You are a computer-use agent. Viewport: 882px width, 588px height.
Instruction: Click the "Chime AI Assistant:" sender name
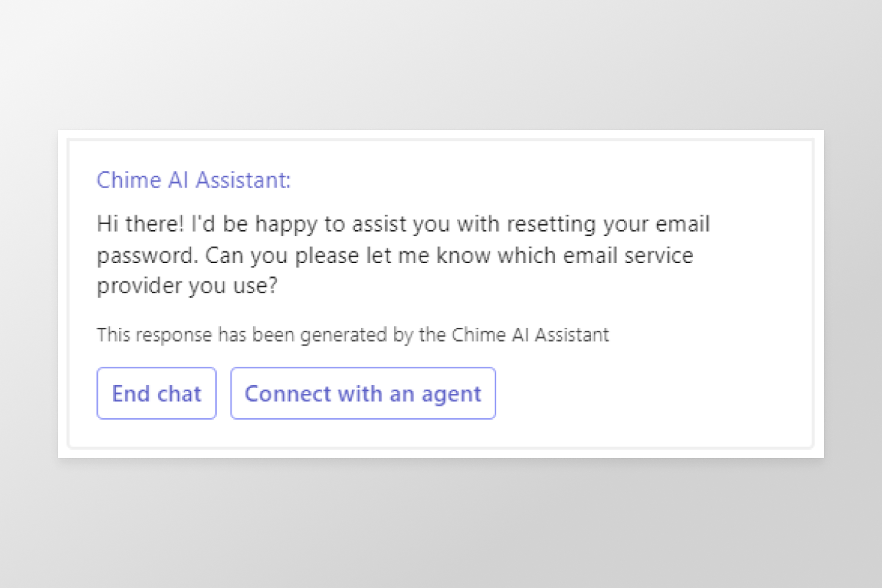pyautogui.click(x=194, y=181)
